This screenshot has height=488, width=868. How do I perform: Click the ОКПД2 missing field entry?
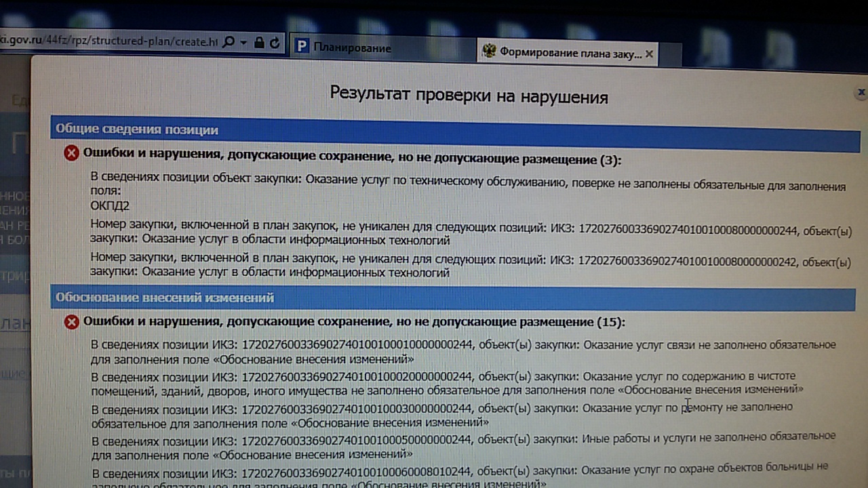pos(110,205)
